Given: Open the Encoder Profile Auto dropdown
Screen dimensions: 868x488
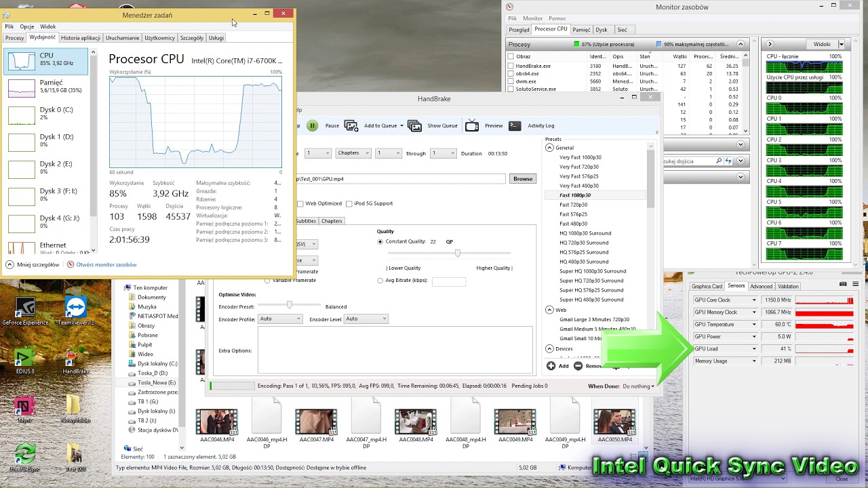Looking at the screenshot, I should [279, 319].
